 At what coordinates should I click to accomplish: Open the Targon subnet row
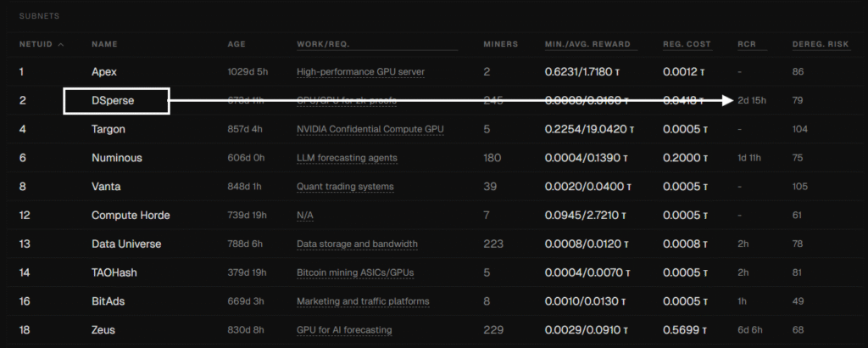[109, 129]
